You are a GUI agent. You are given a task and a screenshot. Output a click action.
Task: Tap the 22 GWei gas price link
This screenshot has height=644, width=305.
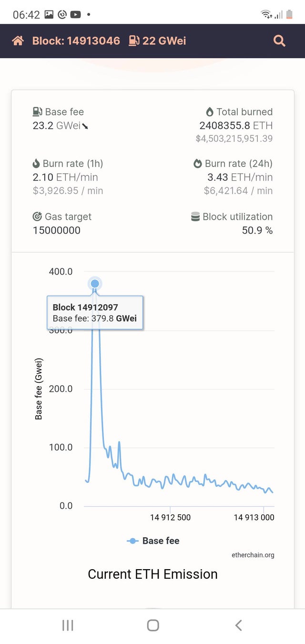click(164, 41)
